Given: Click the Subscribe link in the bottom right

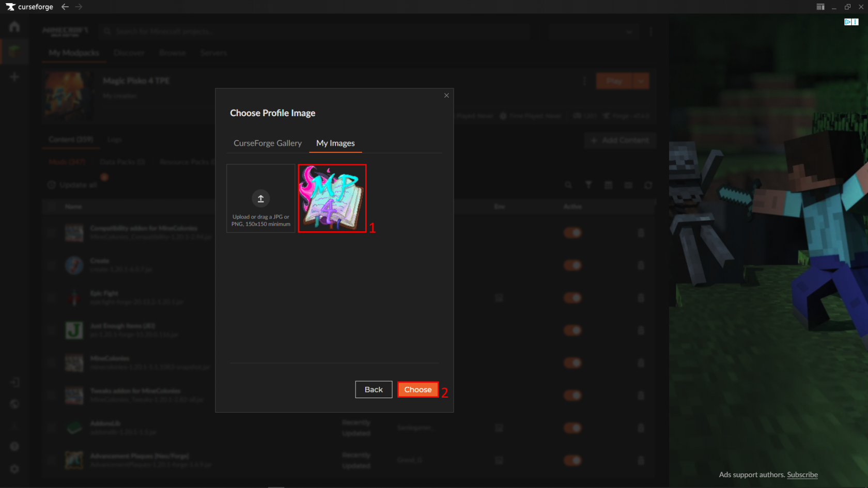Looking at the screenshot, I should (802, 475).
